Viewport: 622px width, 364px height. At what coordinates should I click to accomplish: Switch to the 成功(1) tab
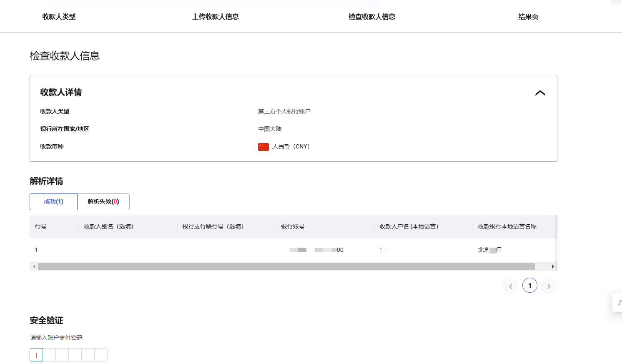[x=53, y=202]
